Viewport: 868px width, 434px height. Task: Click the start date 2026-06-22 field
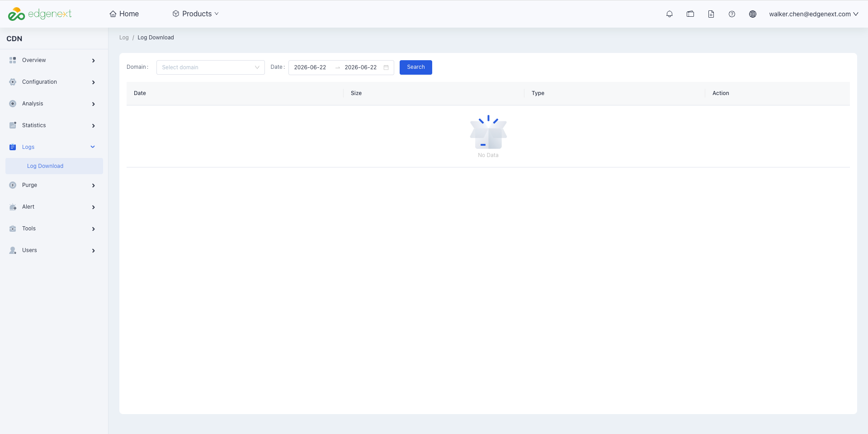(310, 67)
